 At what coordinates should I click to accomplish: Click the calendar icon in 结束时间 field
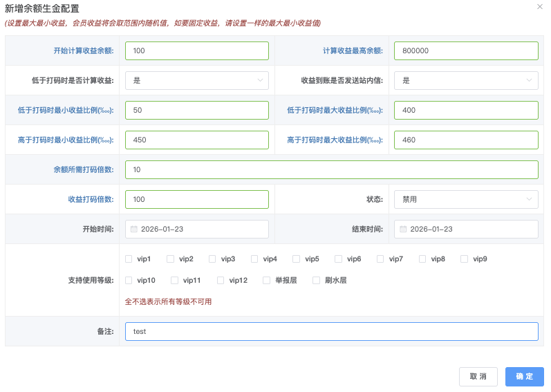[404, 229]
